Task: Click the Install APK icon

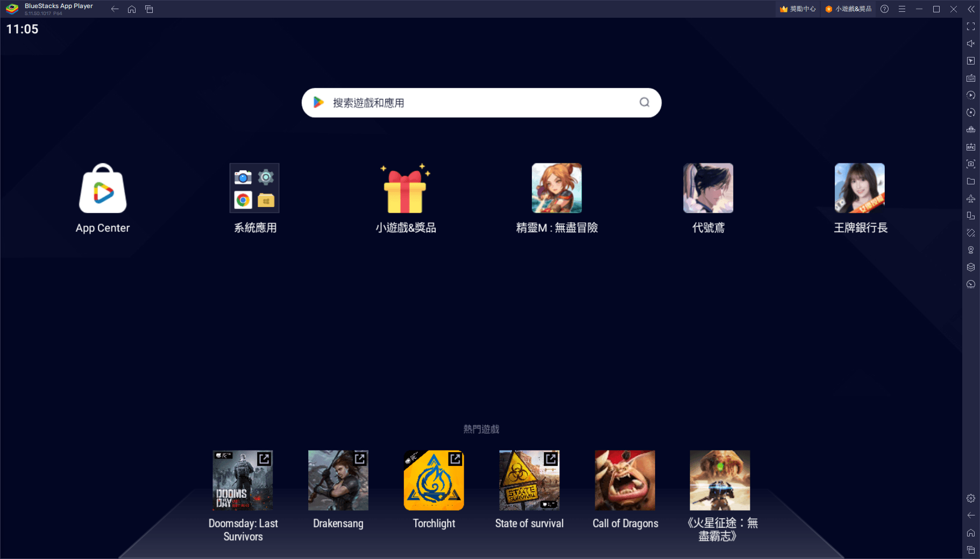Action: [971, 147]
